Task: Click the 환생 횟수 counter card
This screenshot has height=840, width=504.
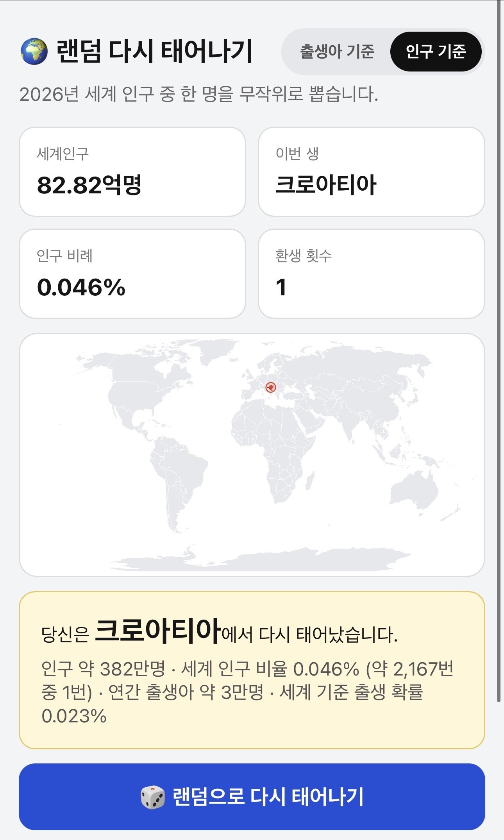Action: 372,273
